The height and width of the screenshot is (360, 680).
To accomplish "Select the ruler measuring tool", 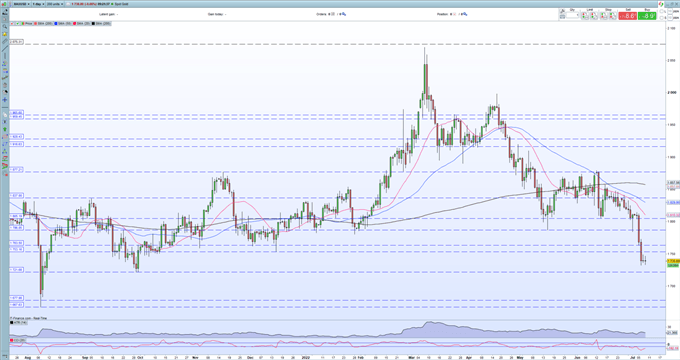I will [x=4, y=41].
